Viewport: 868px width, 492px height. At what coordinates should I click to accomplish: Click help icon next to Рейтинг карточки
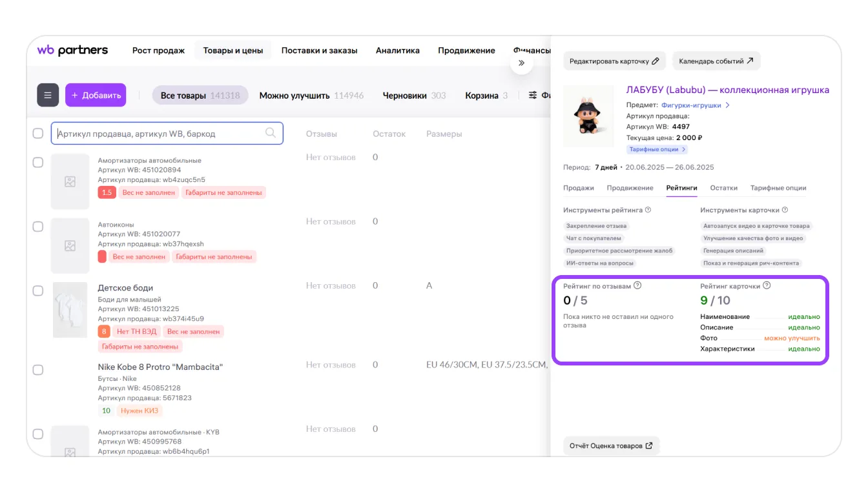pos(767,285)
